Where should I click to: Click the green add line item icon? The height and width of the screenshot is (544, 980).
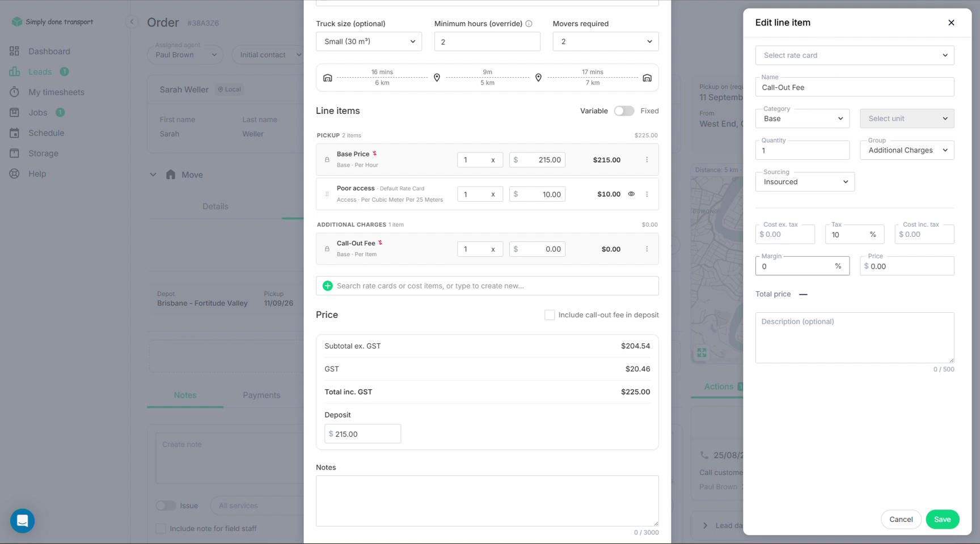click(327, 286)
